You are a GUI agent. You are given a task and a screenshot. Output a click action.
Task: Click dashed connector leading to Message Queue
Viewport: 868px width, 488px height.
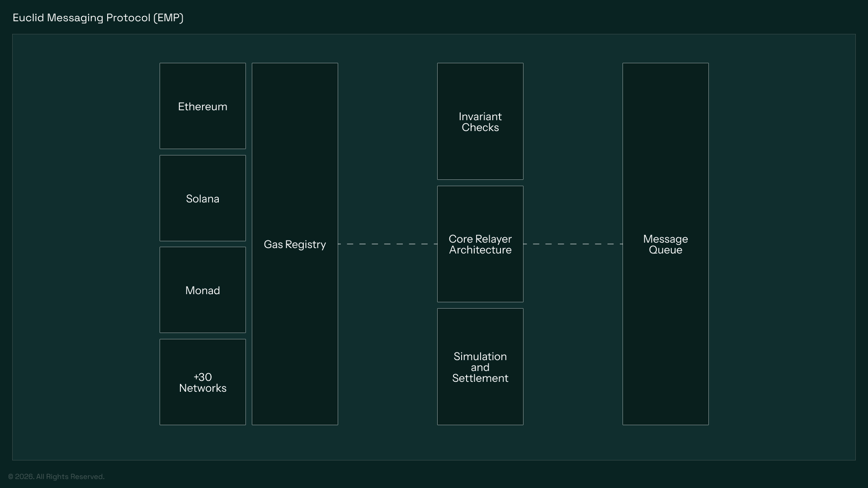[x=573, y=244]
